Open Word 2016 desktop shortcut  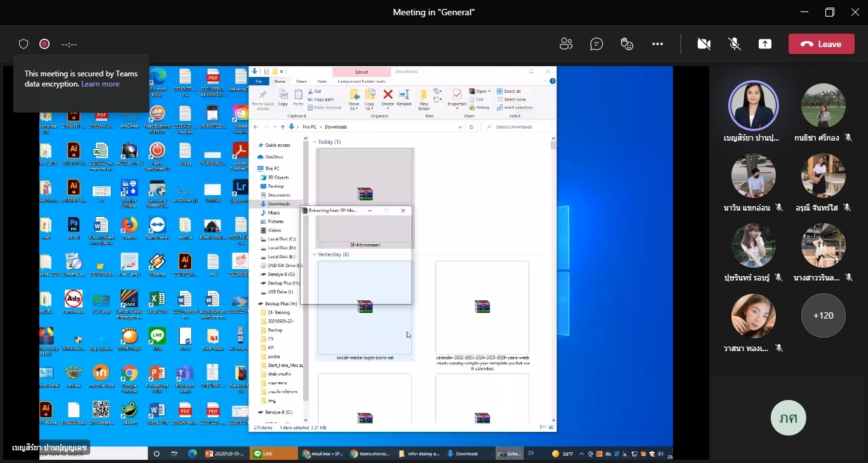pyautogui.click(x=157, y=413)
